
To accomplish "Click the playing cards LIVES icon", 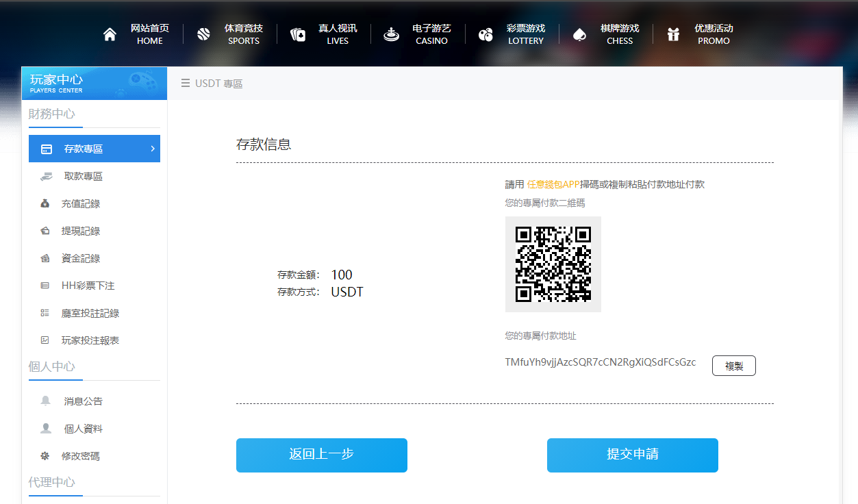I will pos(298,34).
